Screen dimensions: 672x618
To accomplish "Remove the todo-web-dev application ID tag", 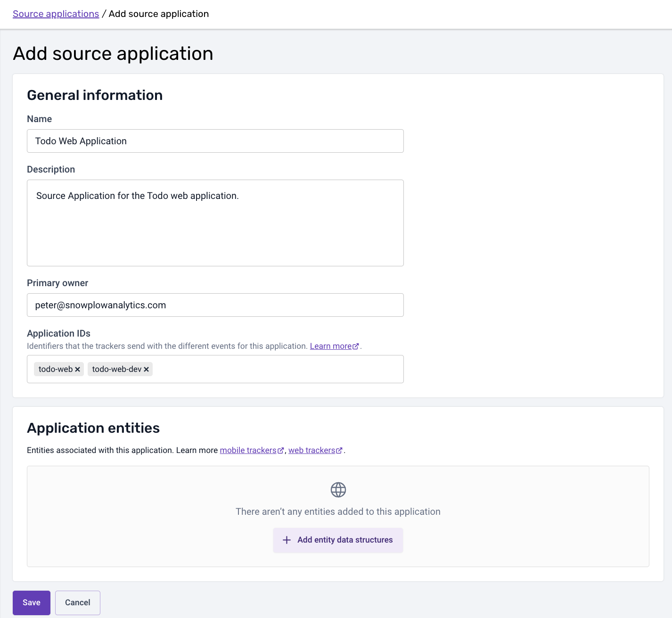I will (x=147, y=370).
